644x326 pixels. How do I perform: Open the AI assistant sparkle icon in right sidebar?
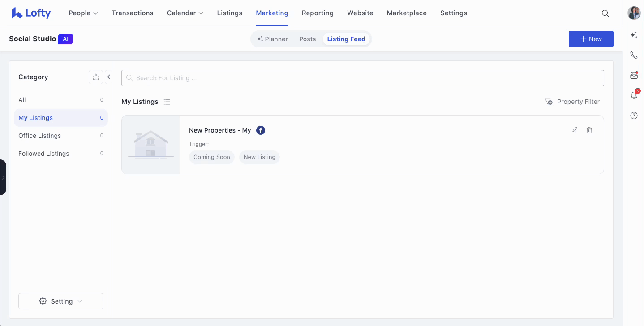pyautogui.click(x=634, y=35)
